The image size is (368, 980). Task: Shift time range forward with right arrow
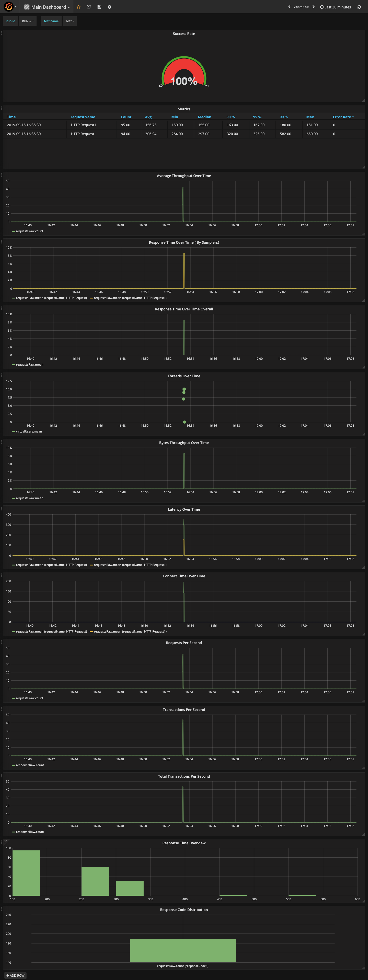(x=314, y=7)
